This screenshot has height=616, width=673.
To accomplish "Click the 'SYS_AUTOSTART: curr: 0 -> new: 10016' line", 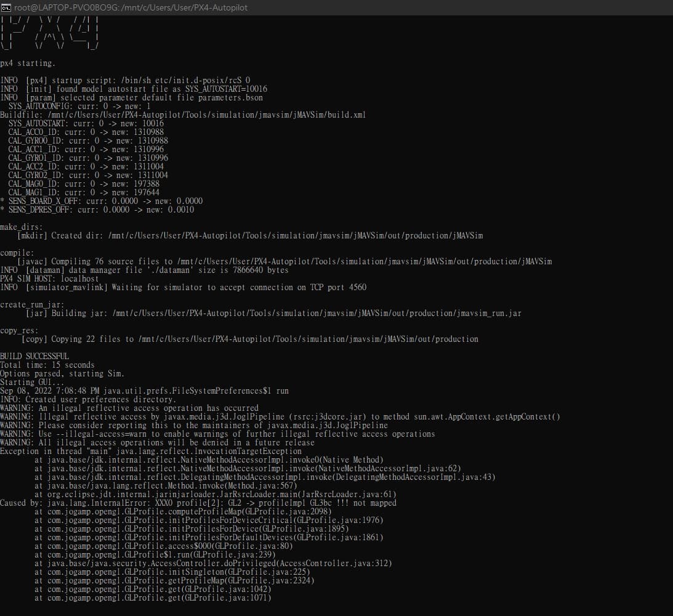I will pos(86,124).
